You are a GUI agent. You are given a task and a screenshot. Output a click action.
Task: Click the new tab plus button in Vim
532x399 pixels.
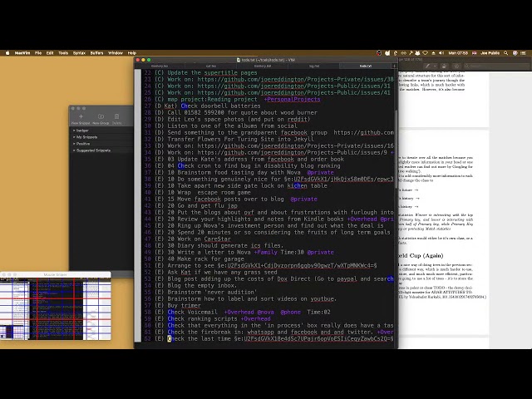click(x=393, y=66)
